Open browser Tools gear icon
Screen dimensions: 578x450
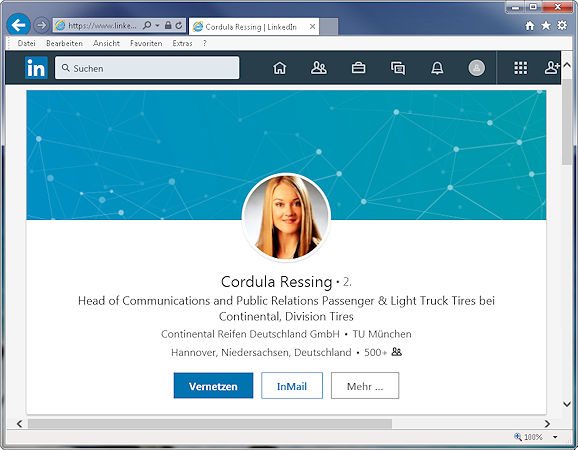(x=562, y=25)
